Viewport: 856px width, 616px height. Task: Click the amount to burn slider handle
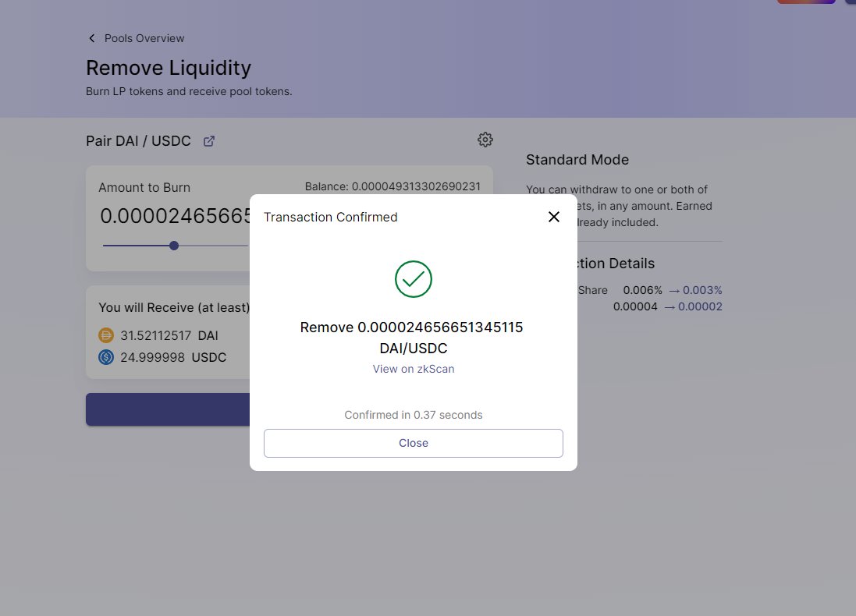pos(173,246)
